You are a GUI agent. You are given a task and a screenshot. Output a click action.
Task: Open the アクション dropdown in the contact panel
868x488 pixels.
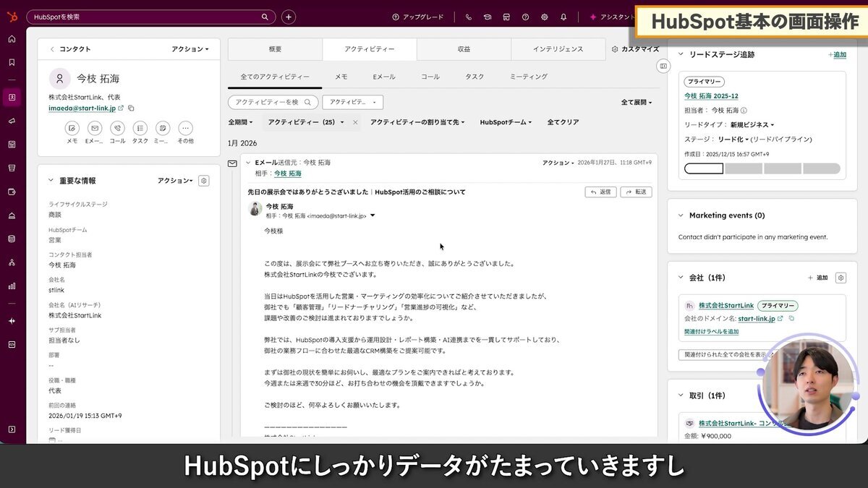pos(190,48)
